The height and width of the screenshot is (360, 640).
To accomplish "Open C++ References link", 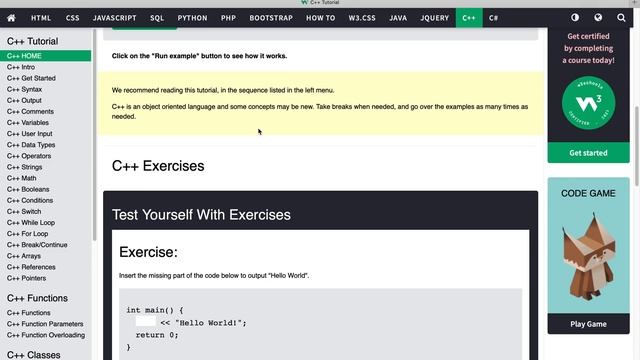I will pos(31,267).
